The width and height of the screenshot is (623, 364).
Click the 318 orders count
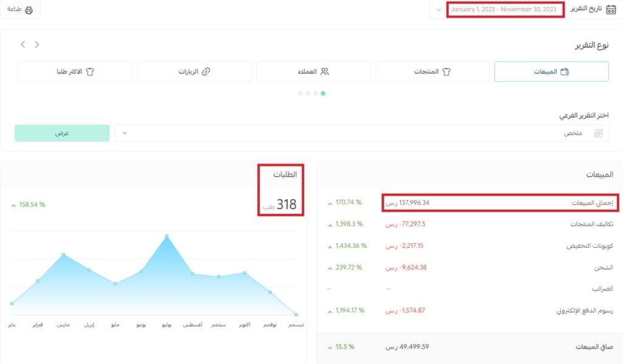coord(287,204)
